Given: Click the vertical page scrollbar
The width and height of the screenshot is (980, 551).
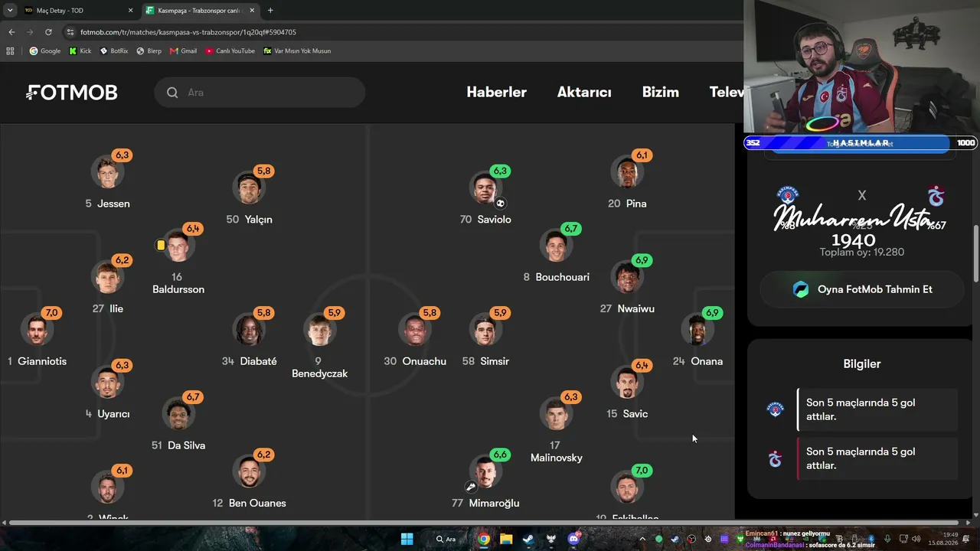Looking at the screenshot, I should pyautogui.click(x=976, y=254).
